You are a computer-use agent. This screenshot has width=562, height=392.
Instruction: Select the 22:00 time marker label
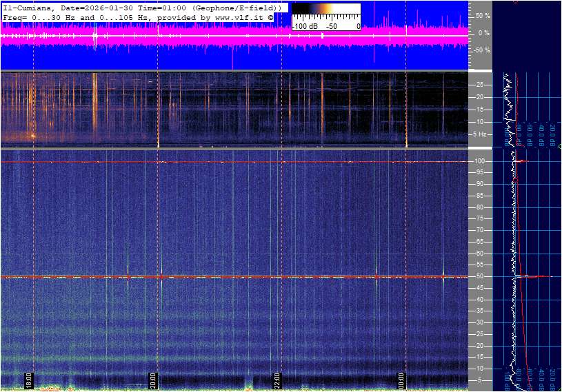tap(277, 380)
